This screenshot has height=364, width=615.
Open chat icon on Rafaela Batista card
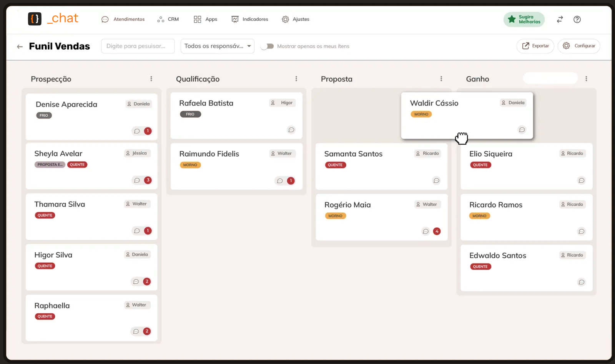click(291, 130)
